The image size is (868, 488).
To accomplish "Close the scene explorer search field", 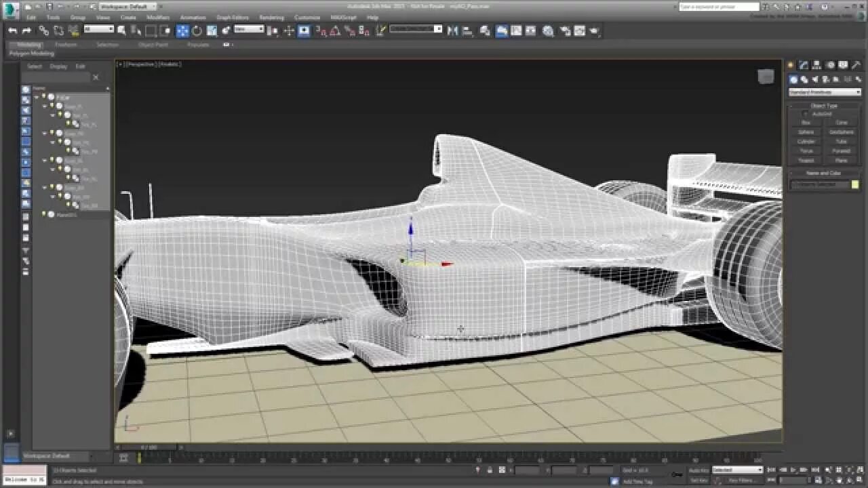I will pyautogui.click(x=96, y=78).
